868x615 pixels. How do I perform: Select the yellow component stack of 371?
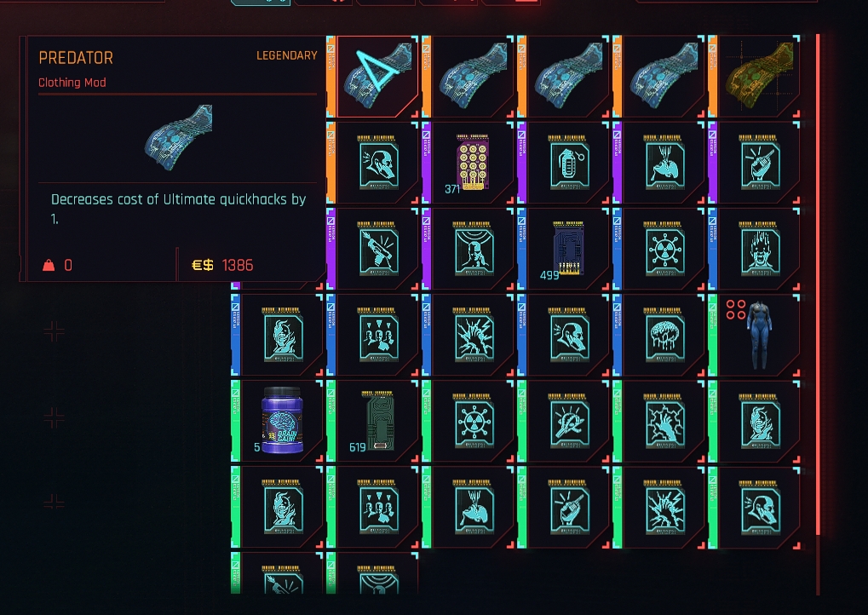(x=472, y=162)
